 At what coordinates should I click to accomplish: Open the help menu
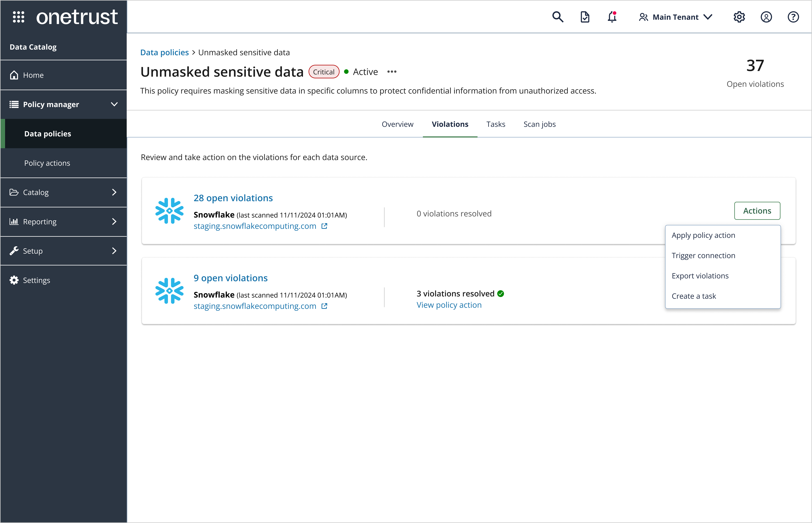coord(793,17)
